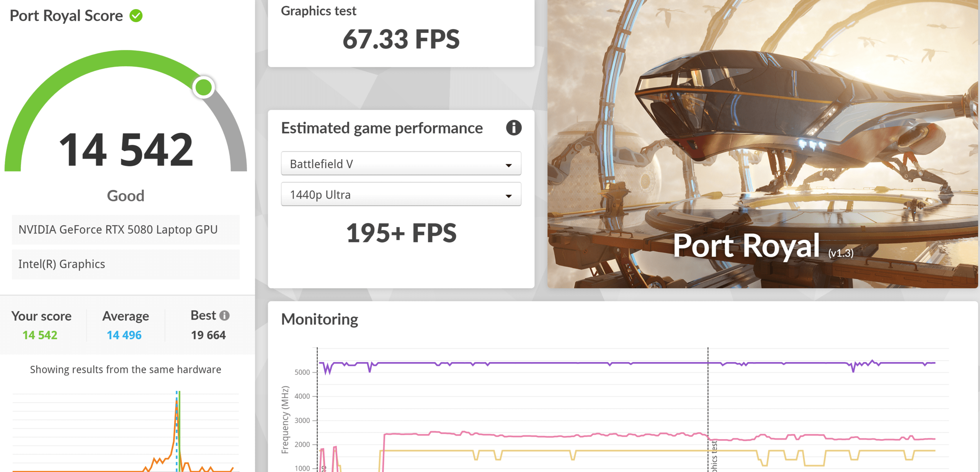980x472 pixels.
Task: Click the (v1.3) version label on the artwork
Action: tap(841, 253)
